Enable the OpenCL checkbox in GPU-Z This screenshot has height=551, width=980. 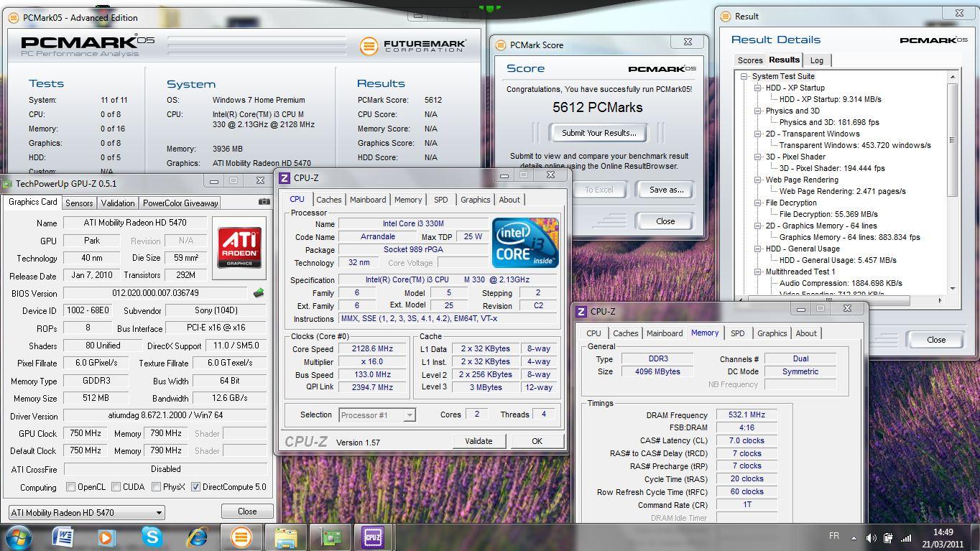70,487
